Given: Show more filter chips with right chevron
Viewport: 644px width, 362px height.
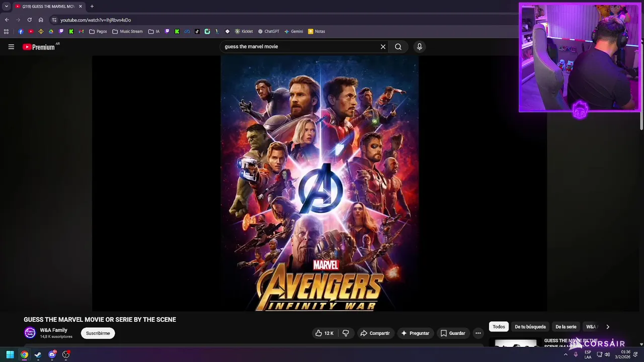Looking at the screenshot, I should [x=607, y=327].
